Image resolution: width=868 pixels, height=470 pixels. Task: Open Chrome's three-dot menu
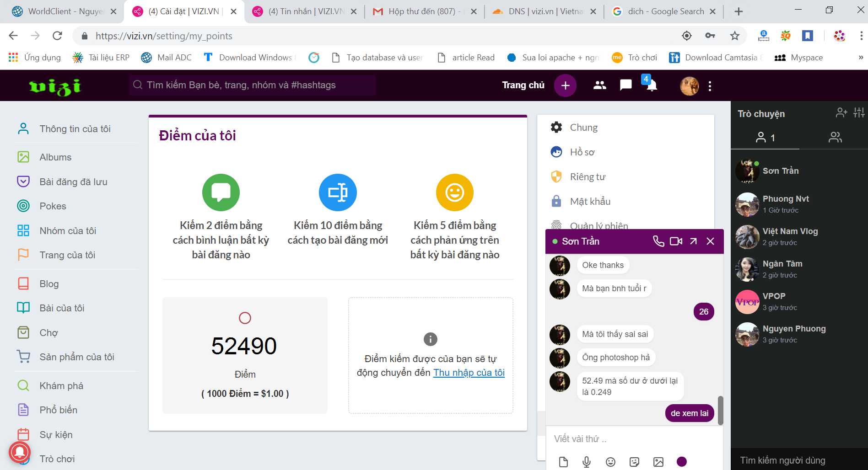[x=861, y=36]
